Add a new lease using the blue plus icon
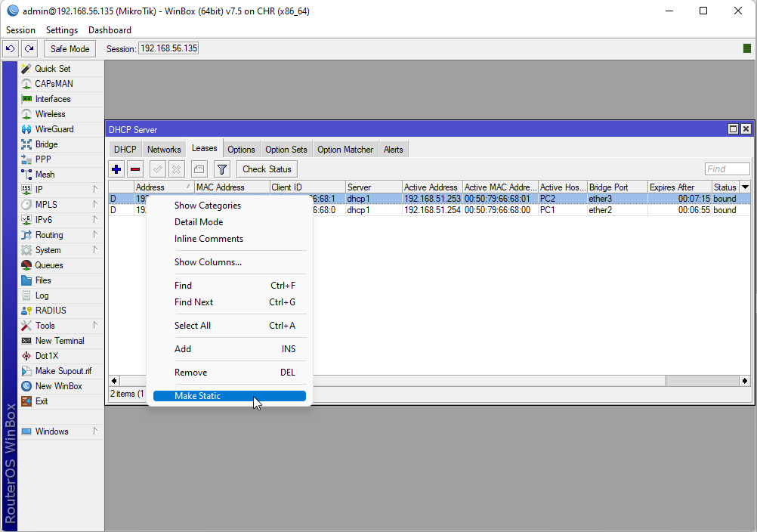The image size is (757, 532). pos(116,169)
